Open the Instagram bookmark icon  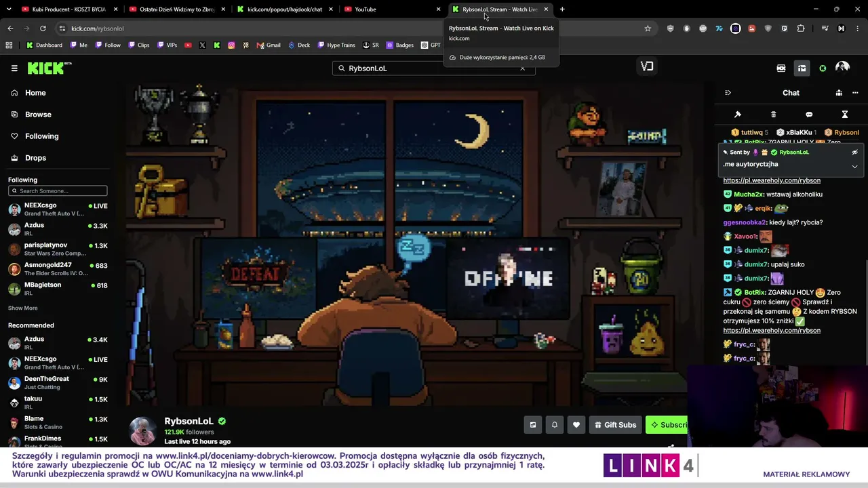tap(231, 45)
